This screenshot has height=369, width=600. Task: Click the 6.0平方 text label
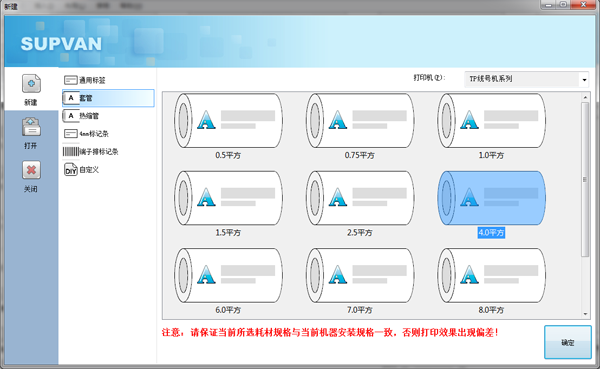point(228,310)
